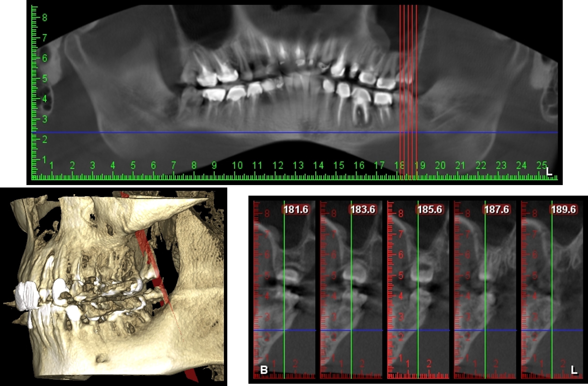Click the 185.6 slice position label
Screen dimensions: 588x386
click(430, 210)
